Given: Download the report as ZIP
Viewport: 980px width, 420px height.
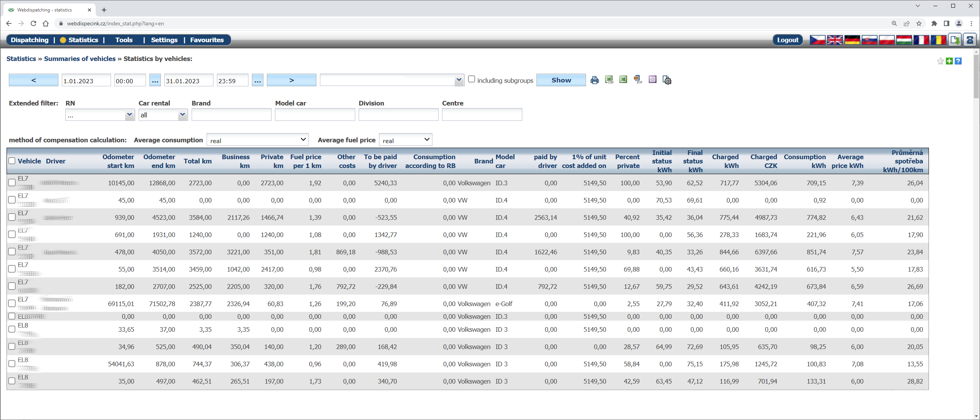Looking at the screenshot, I should [x=637, y=80].
